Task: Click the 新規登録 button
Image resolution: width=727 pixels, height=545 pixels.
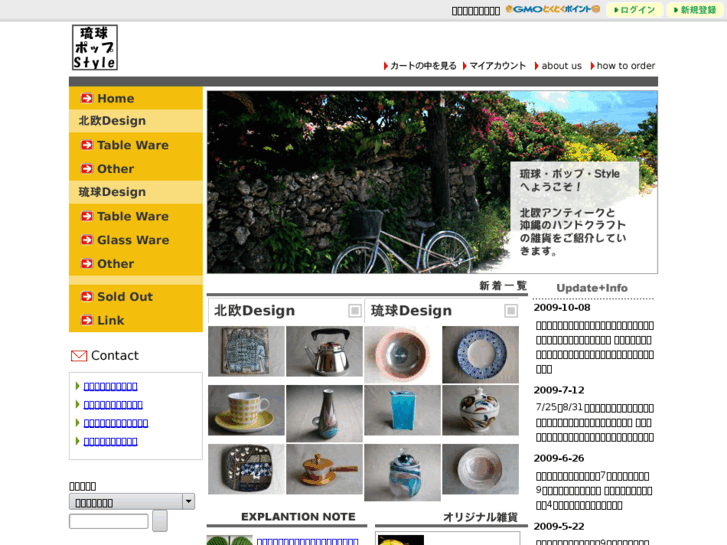Action: point(695,10)
